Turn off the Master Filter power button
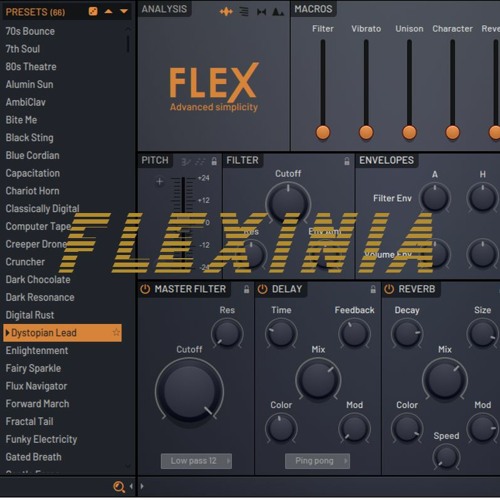 [x=145, y=289]
